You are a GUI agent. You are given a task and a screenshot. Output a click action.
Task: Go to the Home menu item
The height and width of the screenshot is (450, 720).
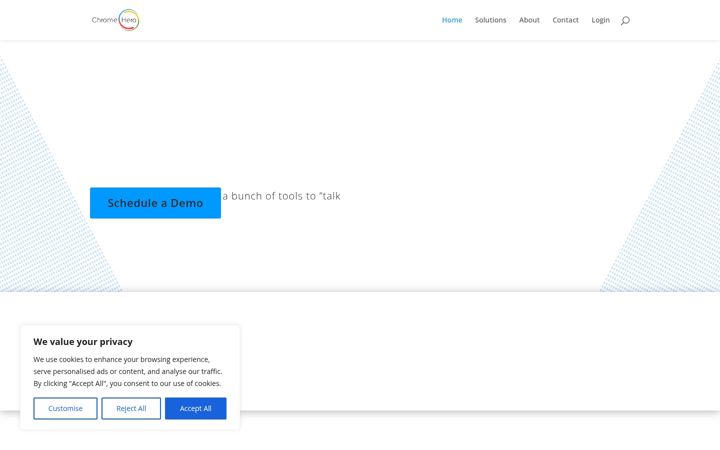(452, 20)
